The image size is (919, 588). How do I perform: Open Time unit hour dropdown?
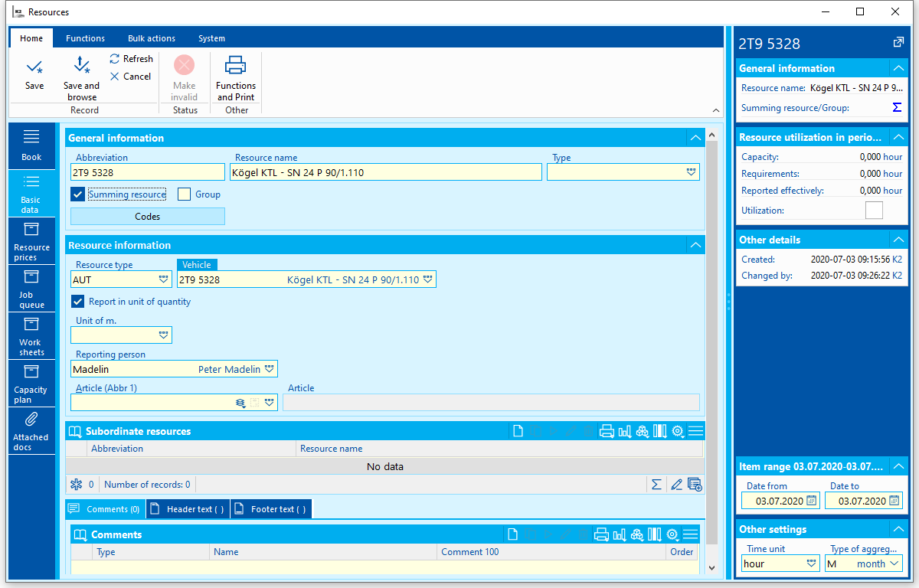[812, 563]
